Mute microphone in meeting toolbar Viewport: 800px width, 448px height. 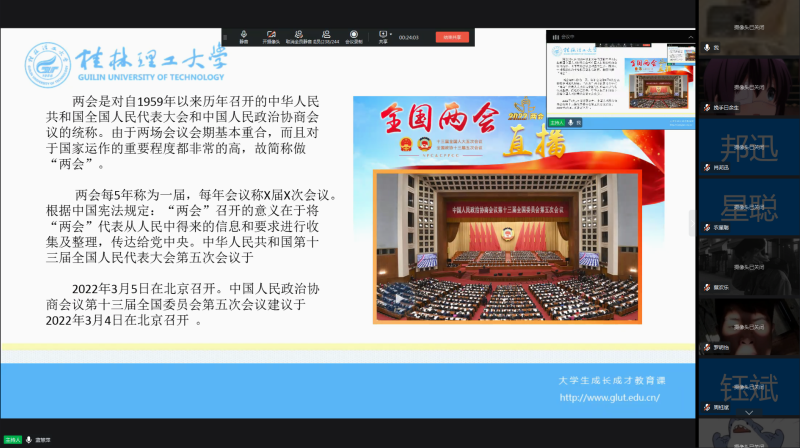[x=244, y=37]
